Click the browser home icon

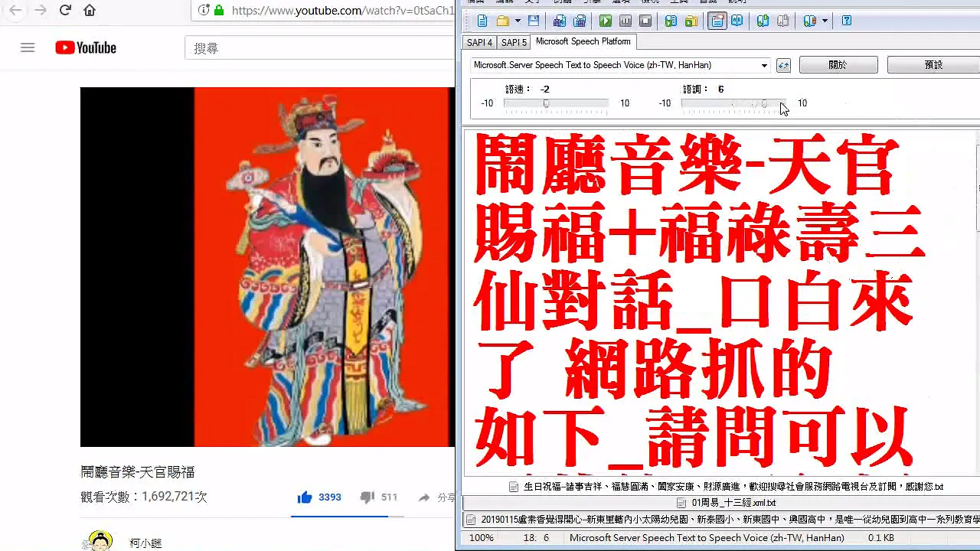point(90,11)
